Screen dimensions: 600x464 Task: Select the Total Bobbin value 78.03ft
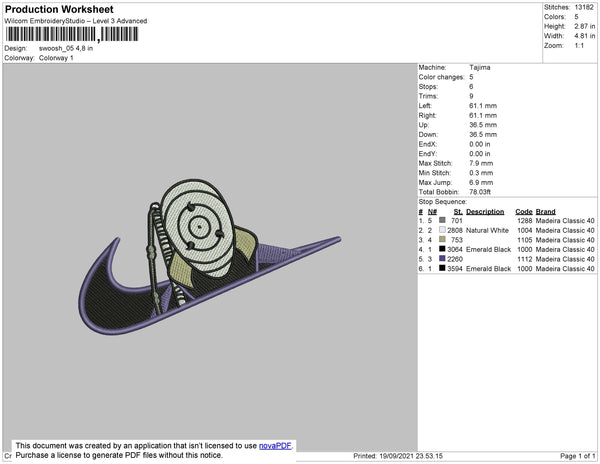point(480,192)
